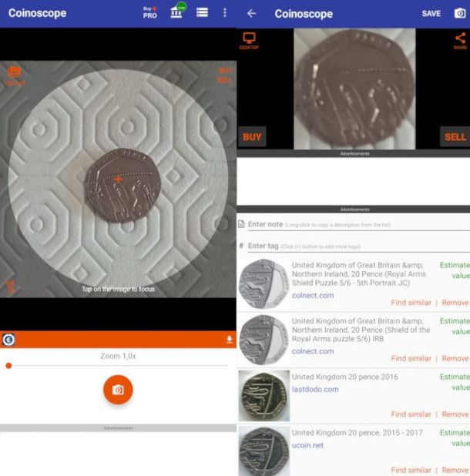Image resolution: width=470 pixels, height=476 pixels.
Task: Tap the 'Zoom 1,0x' label
Action: (x=118, y=356)
